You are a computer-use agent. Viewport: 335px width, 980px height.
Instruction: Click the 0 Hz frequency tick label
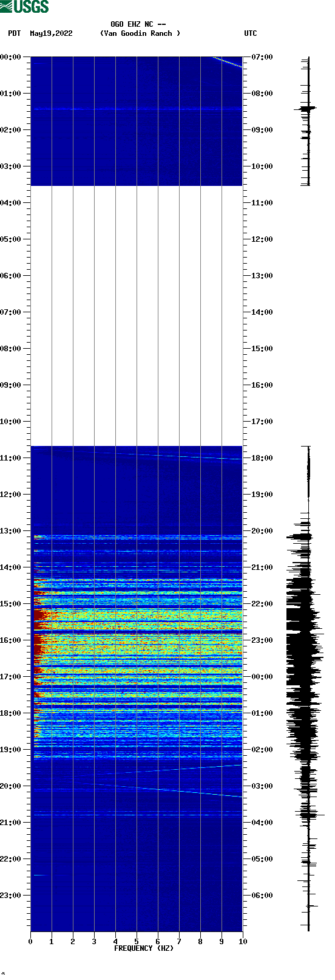coord(30,942)
